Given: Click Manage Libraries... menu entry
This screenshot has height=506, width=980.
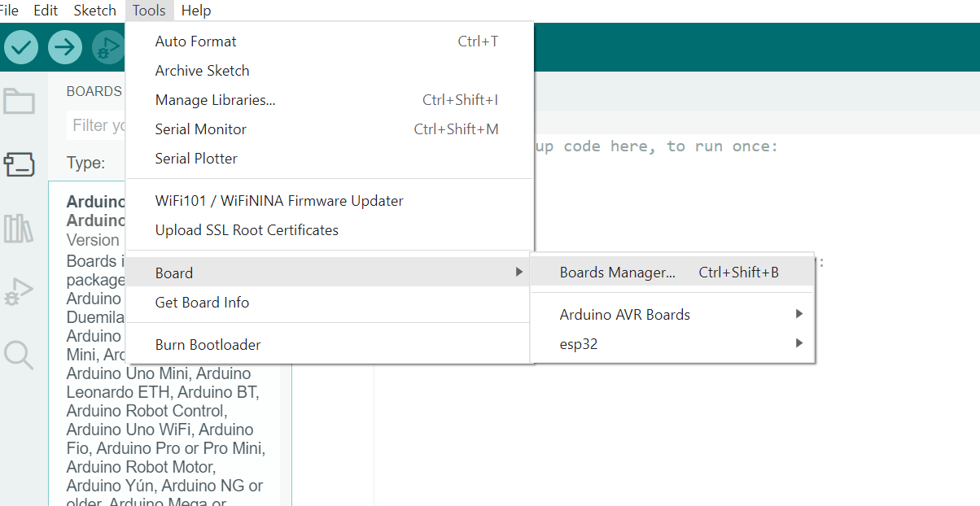Looking at the screenshot, I should click(216, 100).
